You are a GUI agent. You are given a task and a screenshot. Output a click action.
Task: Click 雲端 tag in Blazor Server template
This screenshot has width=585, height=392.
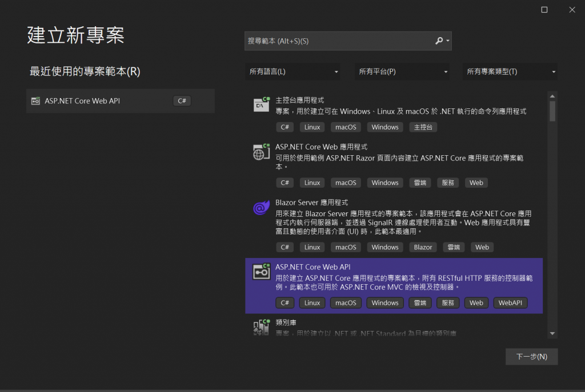pos(453,247)
